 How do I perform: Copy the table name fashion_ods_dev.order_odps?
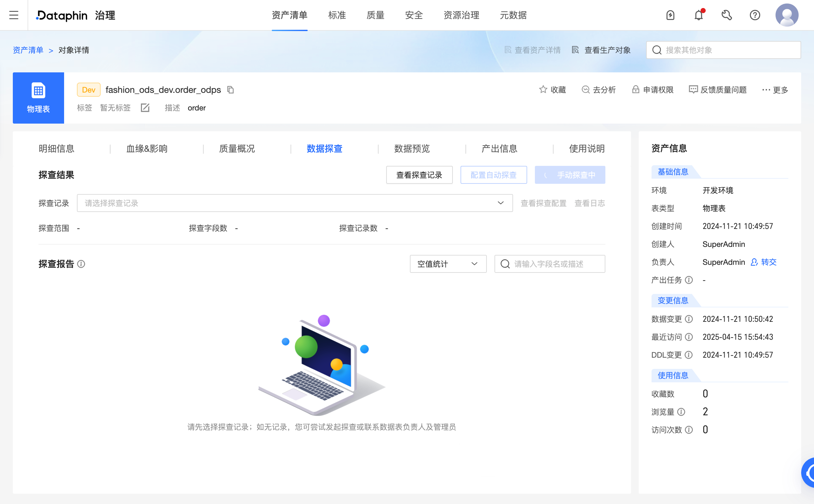[230, 90]
